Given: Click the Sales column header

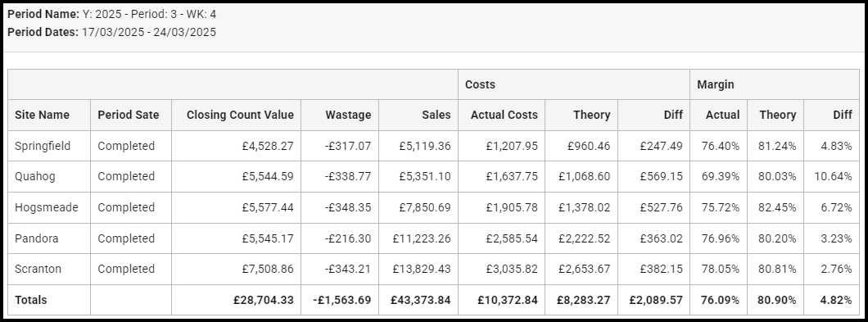Looking at the screenshot, I should [436, 115].
